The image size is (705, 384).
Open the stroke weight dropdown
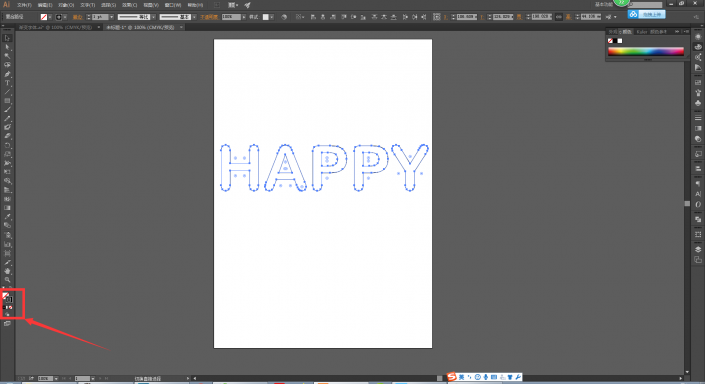[x=112, y=17]
